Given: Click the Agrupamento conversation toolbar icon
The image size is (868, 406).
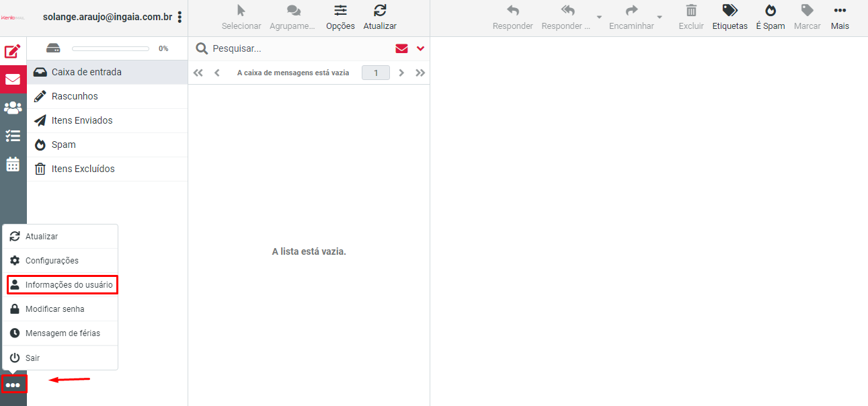Looking at the screenshot, I should 292,17.
